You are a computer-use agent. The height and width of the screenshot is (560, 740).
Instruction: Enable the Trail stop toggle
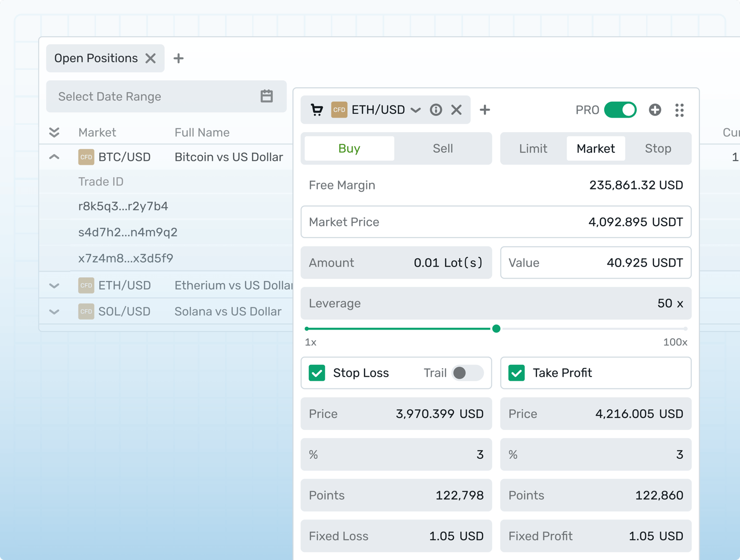(467, 373)
